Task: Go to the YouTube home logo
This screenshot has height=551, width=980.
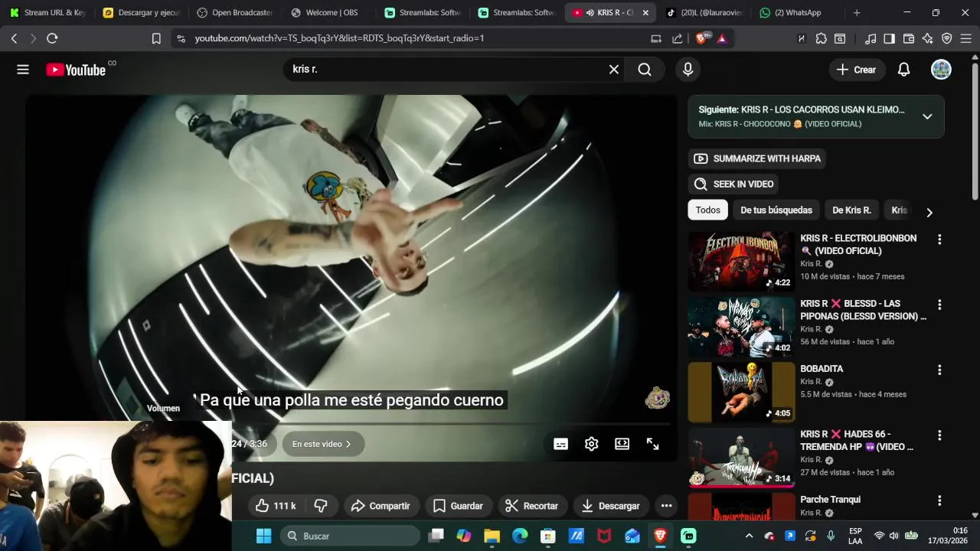Action: tap(76, 70)
